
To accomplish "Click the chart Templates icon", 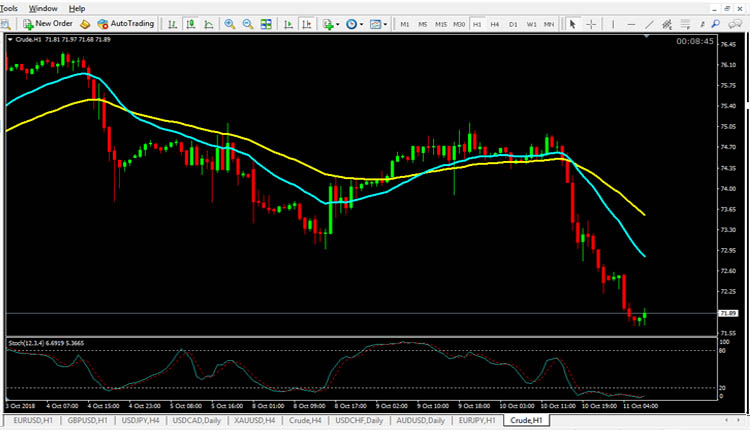I will pos(375,24).
